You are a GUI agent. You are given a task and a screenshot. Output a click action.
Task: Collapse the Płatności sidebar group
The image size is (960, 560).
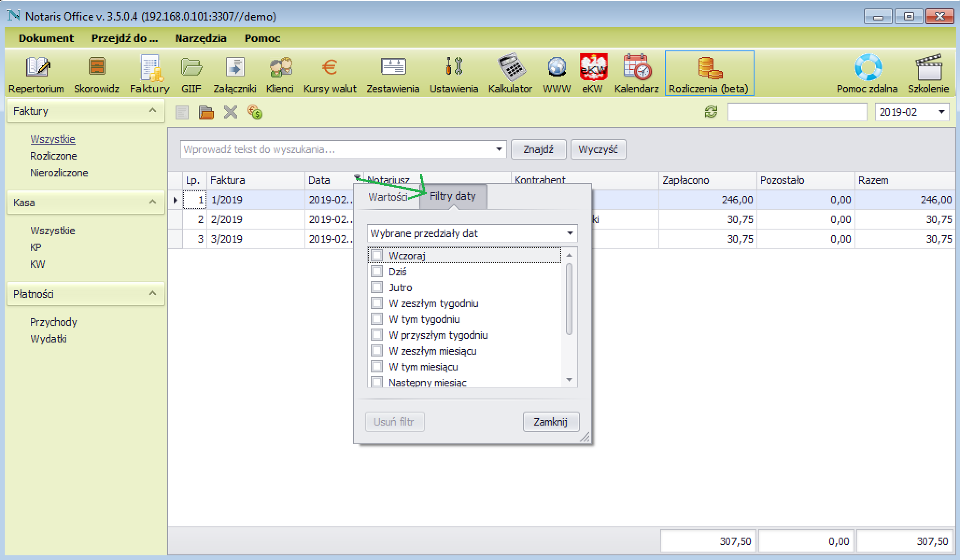[152, 294]
